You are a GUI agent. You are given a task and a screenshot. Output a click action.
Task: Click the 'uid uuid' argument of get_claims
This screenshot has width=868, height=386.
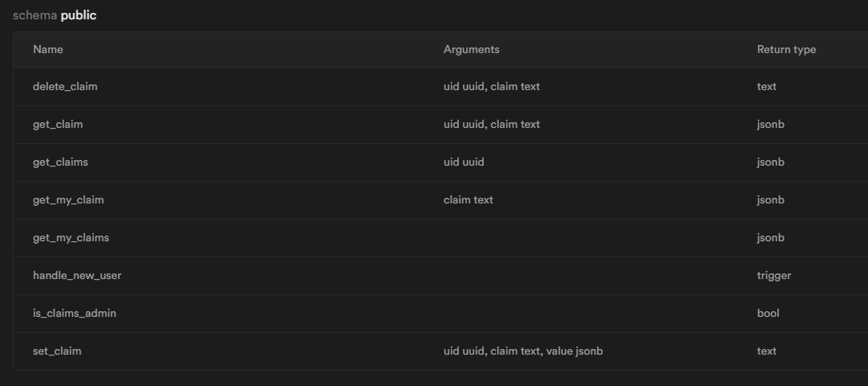(464, 162)
